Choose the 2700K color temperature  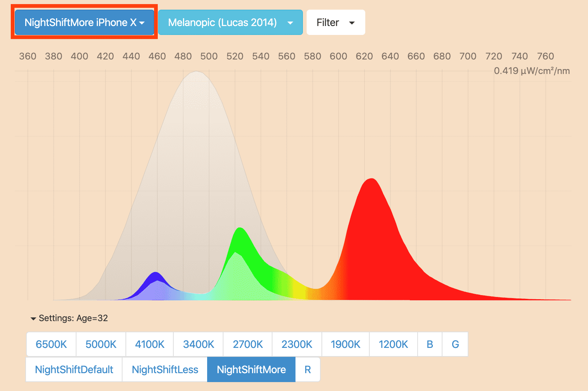tap(248, 344)
